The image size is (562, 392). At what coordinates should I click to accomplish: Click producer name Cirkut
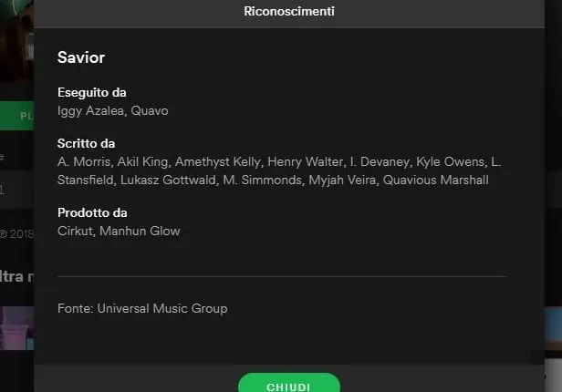coord(74,231)
